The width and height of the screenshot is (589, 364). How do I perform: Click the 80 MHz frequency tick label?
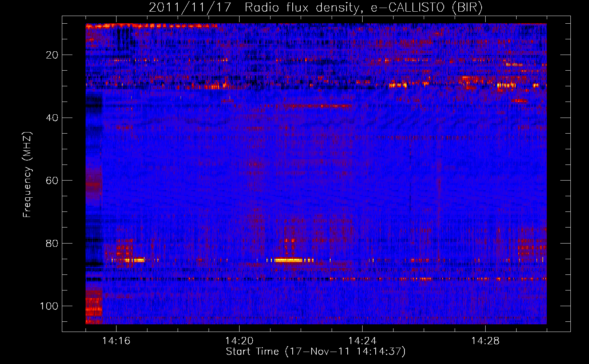click(52, 243)
